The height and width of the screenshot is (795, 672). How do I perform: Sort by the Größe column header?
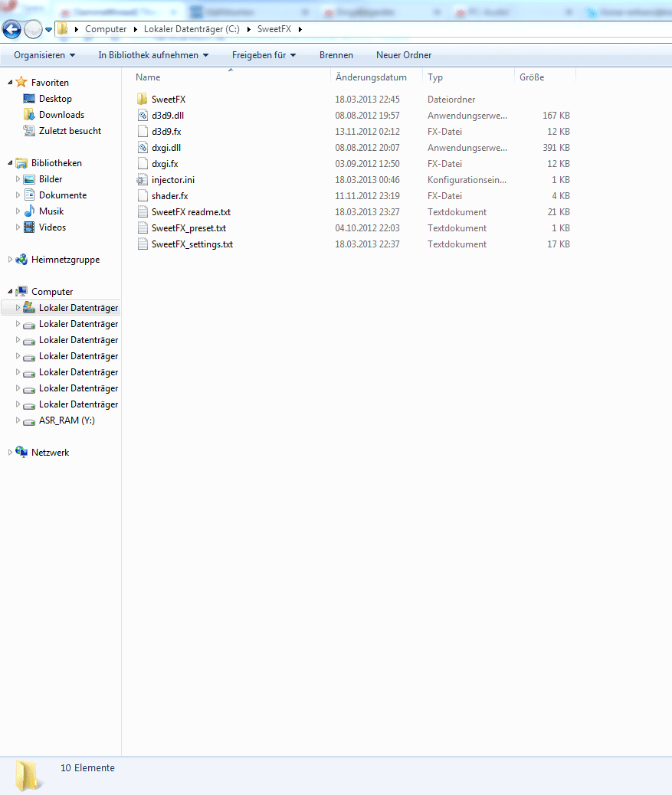pos(532,77)
